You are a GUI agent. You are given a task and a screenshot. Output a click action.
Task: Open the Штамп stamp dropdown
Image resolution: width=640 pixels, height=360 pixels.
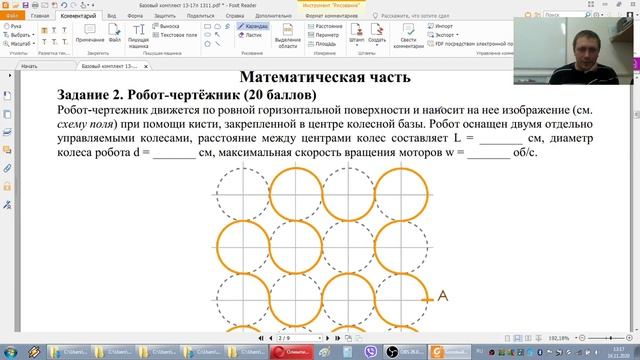[x=357, y=34]
